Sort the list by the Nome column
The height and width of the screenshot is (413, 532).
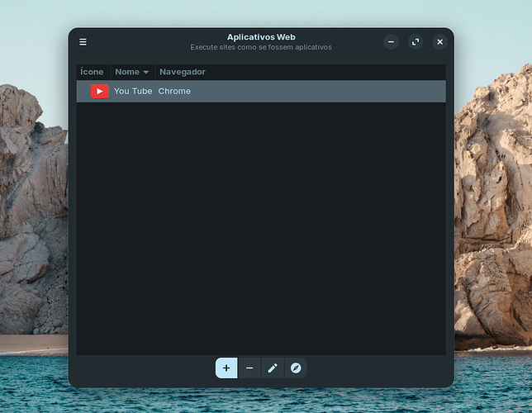127,72
